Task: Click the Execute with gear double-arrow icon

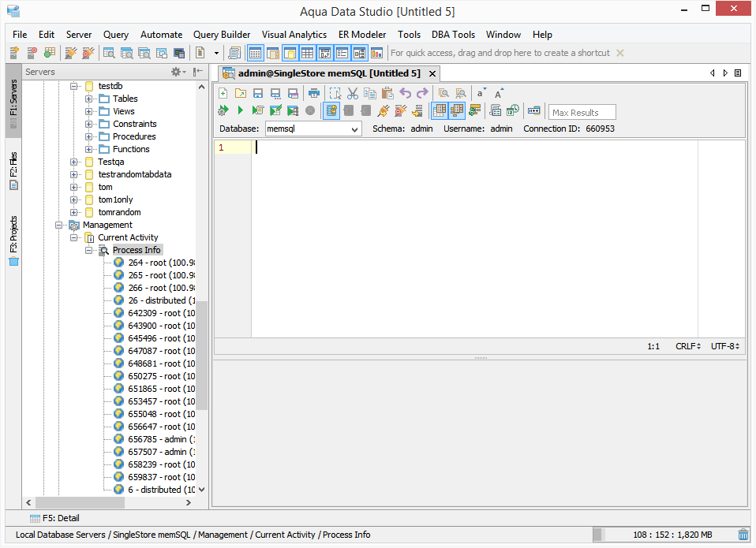Action: tap(223, 110)
